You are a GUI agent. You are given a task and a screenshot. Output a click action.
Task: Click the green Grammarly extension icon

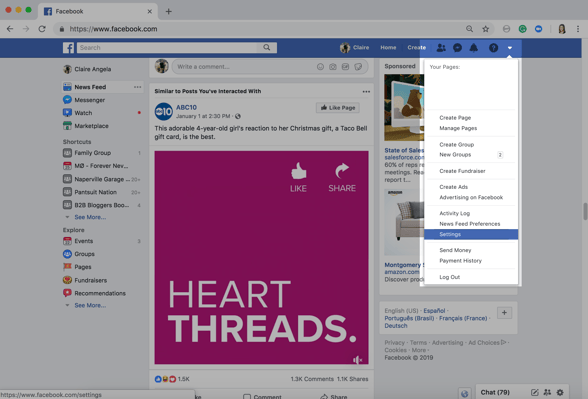[x=522, y=29]
